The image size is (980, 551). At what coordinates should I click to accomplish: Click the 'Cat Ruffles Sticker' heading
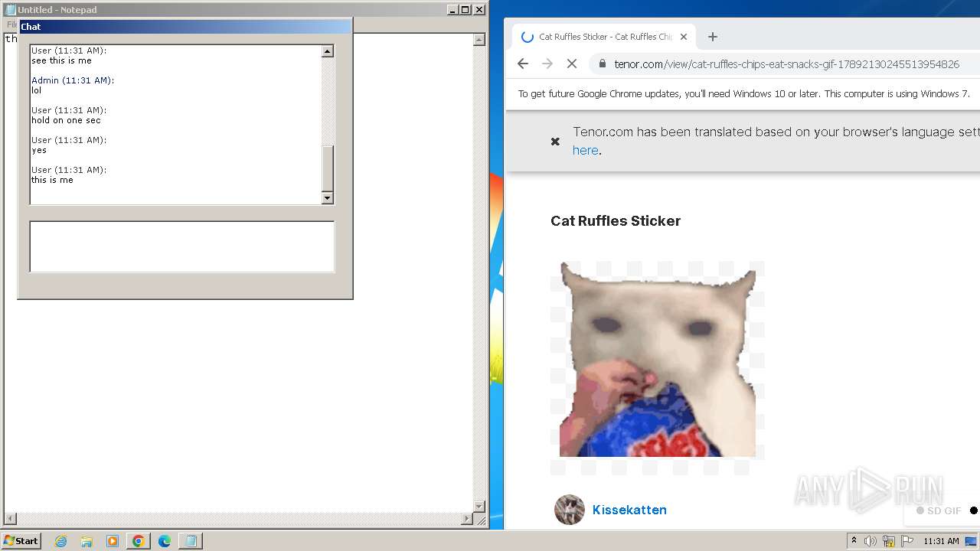point(616,221)
